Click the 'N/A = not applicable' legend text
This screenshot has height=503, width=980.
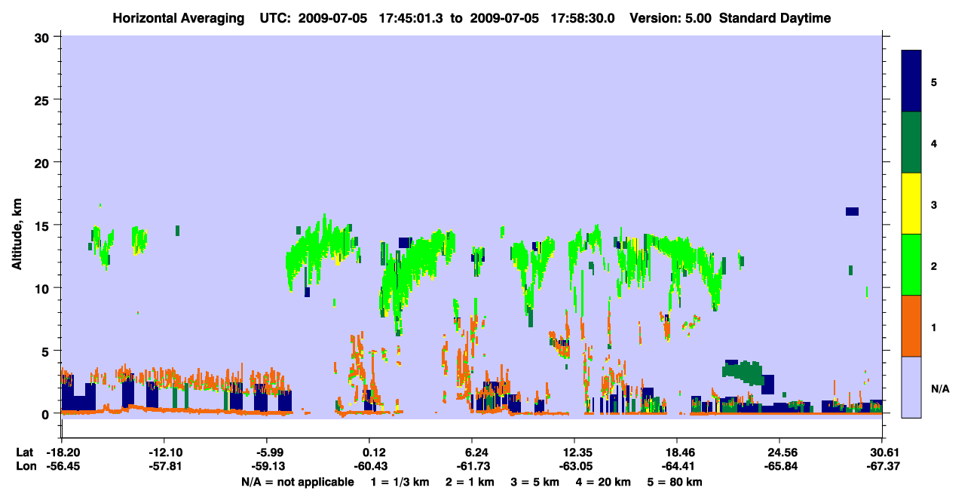[x=298, y=481]
